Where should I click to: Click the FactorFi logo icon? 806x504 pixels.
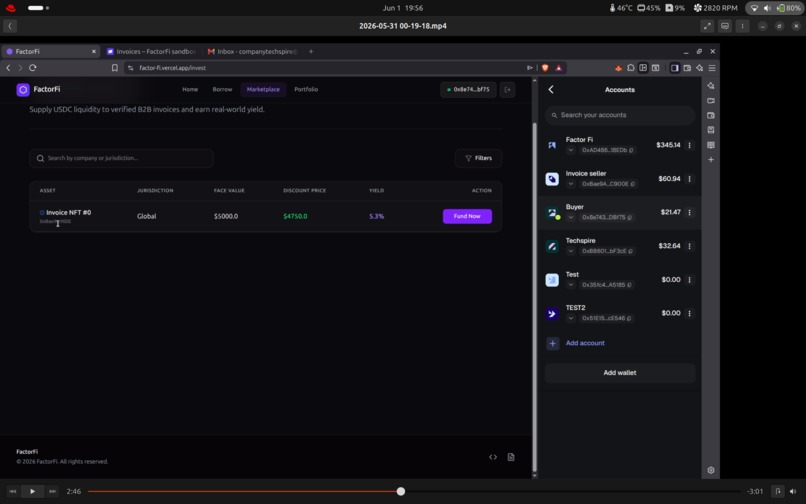23,90
